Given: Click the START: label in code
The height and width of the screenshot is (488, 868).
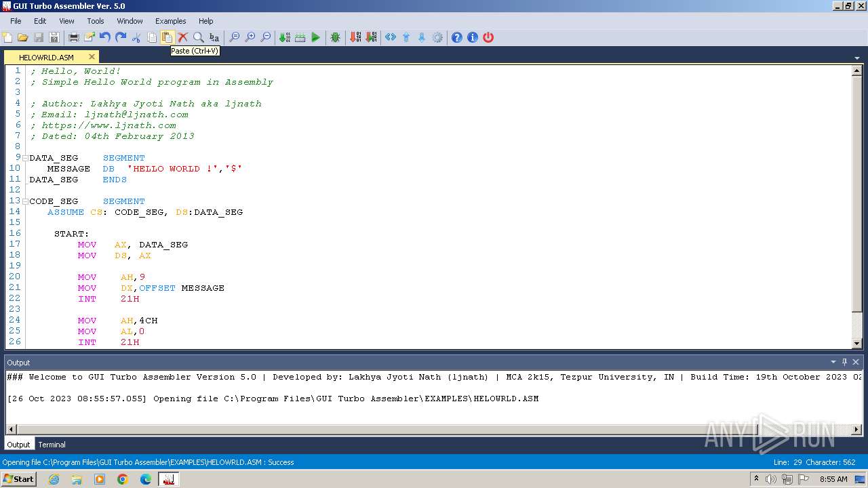Looking at the screenshot, I should click(71, 234).
